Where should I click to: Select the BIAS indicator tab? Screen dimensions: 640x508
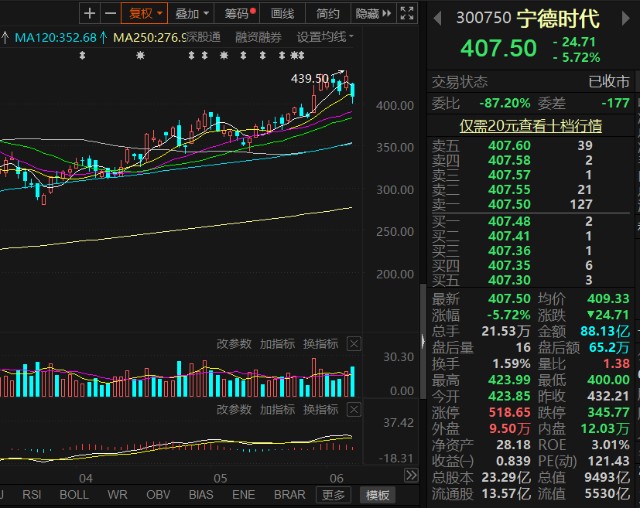tap(201, 495)
